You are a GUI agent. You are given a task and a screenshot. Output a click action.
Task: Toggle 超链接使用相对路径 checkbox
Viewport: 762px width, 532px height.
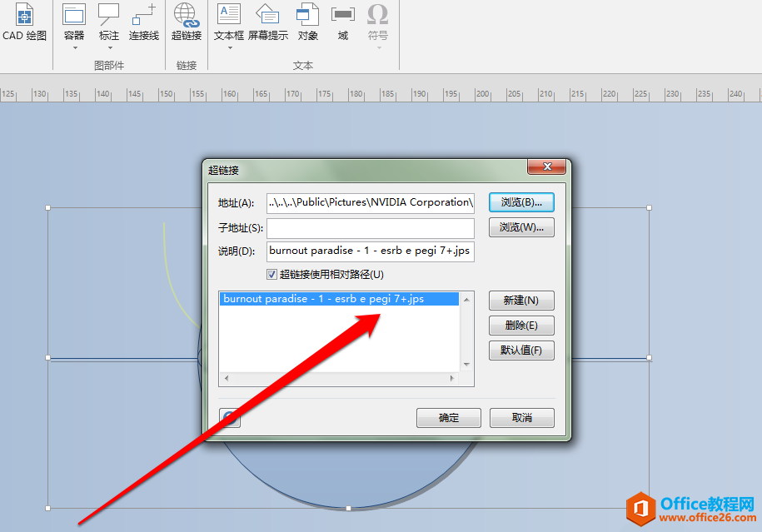271,274
